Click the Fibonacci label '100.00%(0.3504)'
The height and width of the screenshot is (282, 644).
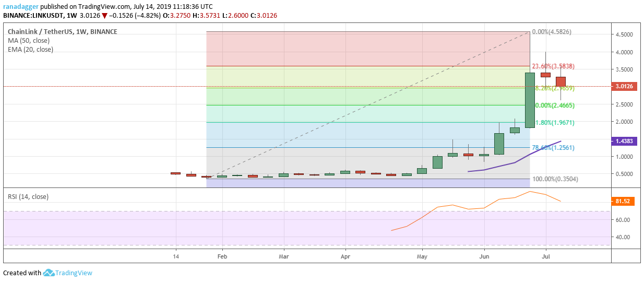coord(555,179)
